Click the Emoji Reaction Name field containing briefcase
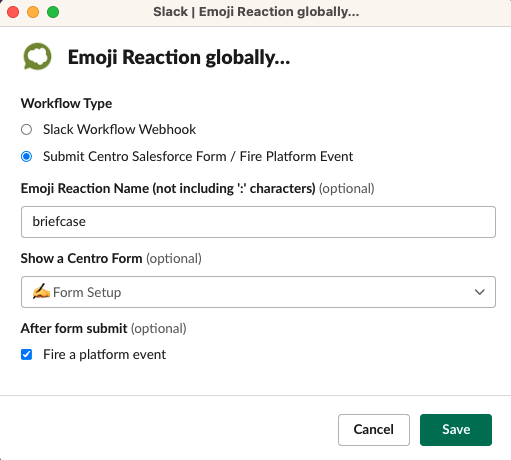This screenshot has height=460, width=511. tap(258, 222)
